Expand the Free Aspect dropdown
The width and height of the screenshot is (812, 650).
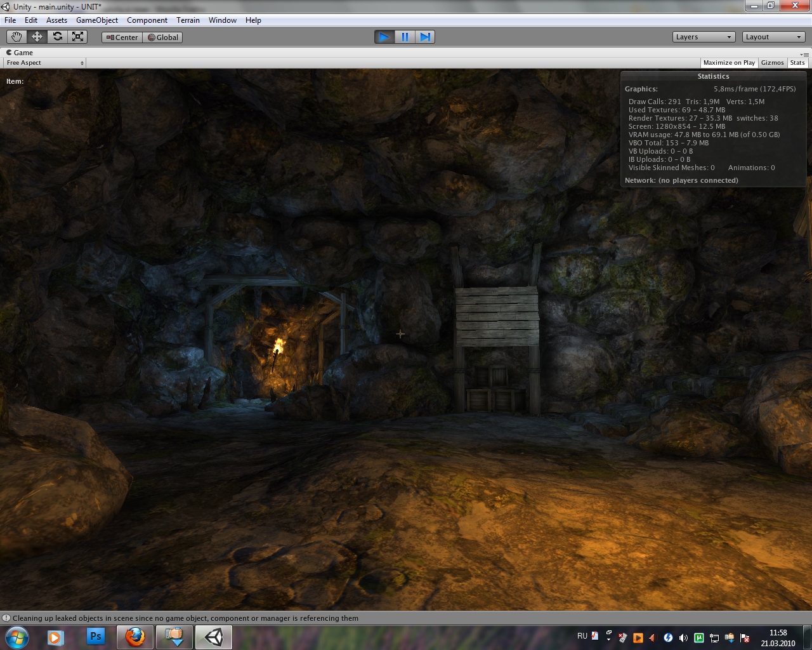point(44,63)
